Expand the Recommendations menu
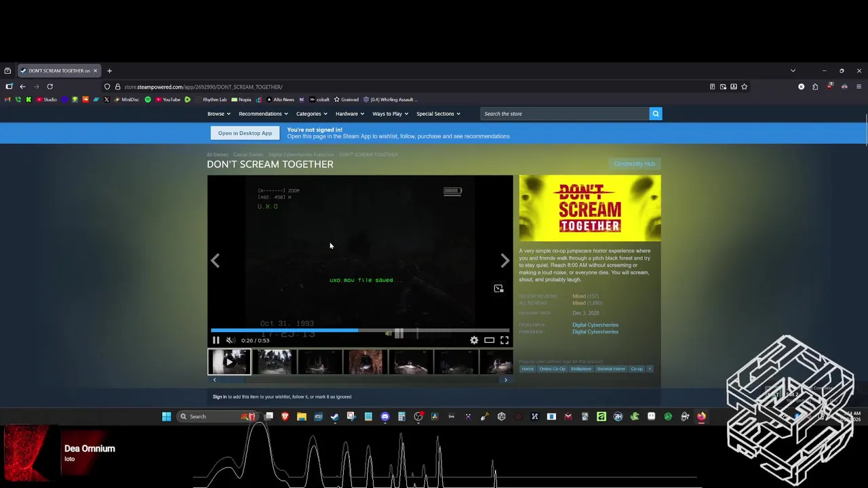Image resolution: width=868 pixels, height=488 pixels. coord(263,114)
